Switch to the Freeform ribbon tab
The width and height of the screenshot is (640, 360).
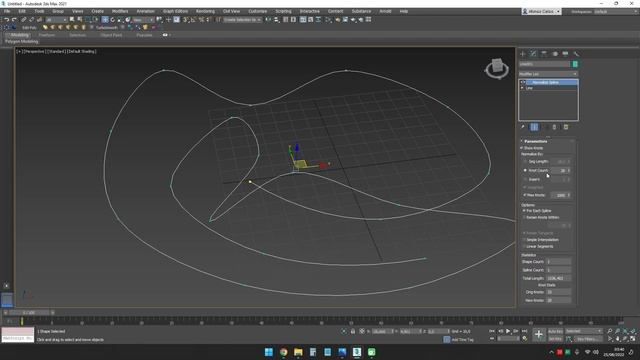47,35
